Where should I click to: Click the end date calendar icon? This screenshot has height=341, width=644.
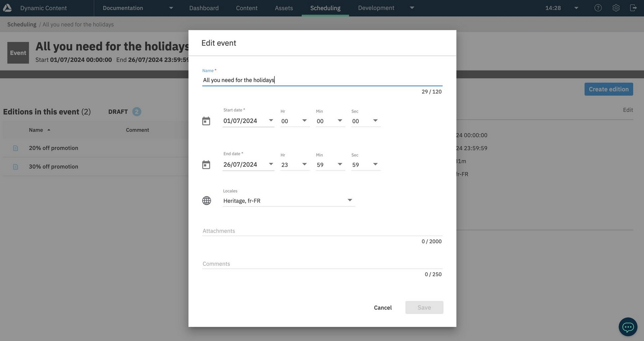(206, 165)
